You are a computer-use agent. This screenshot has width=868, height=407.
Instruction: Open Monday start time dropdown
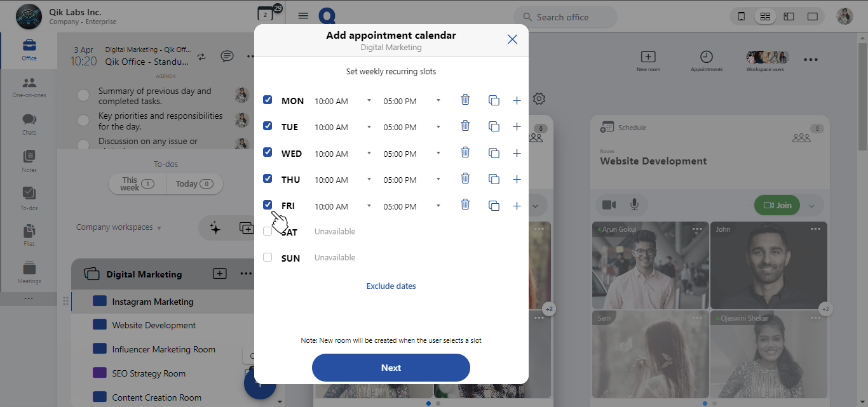pos(343,101)
